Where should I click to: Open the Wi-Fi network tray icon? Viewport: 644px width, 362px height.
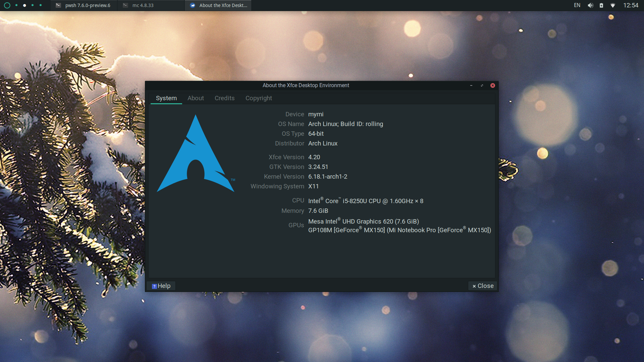click(x=613, y=5)
